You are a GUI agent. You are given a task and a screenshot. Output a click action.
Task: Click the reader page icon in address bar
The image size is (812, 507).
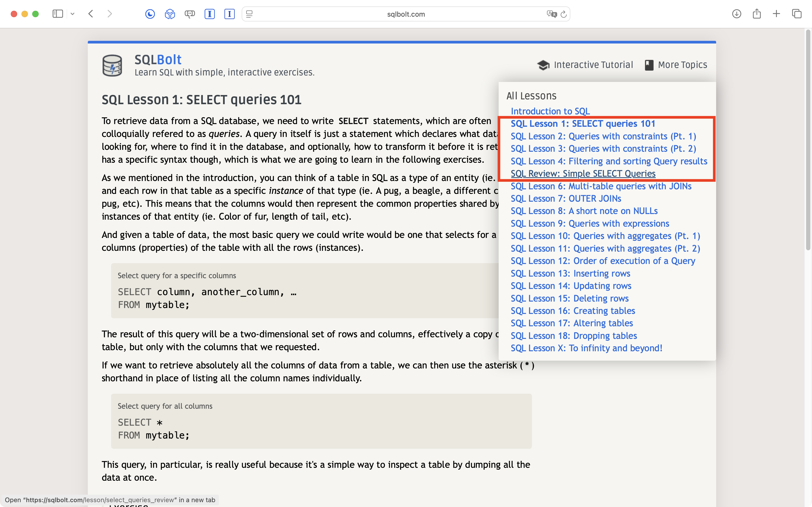[249, 14]
